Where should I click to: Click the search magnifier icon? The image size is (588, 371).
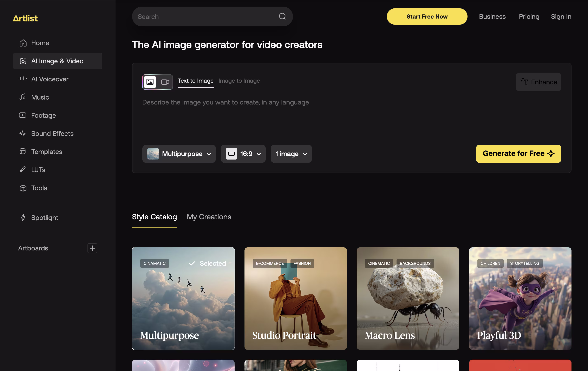click(282, 16)
